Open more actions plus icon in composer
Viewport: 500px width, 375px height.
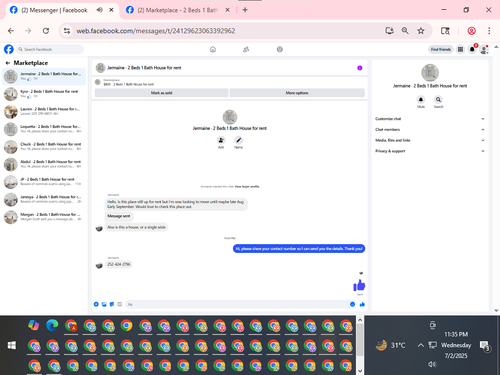pos(96,304)
